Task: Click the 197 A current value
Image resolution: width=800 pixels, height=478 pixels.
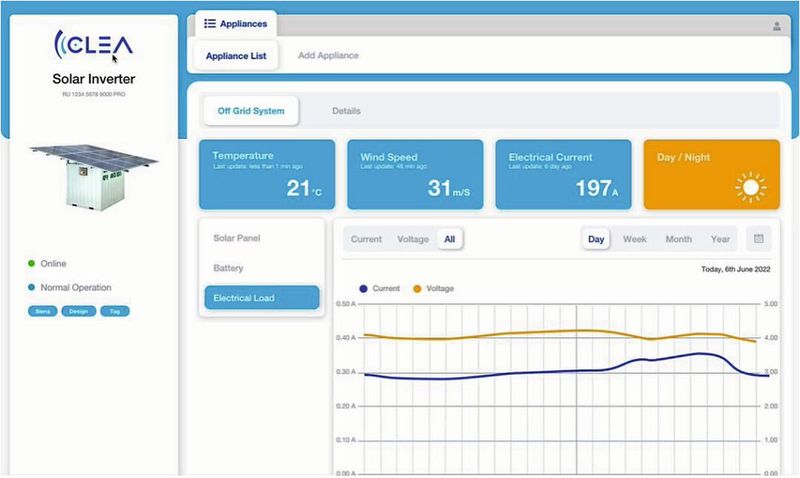Action: [597, 188]
